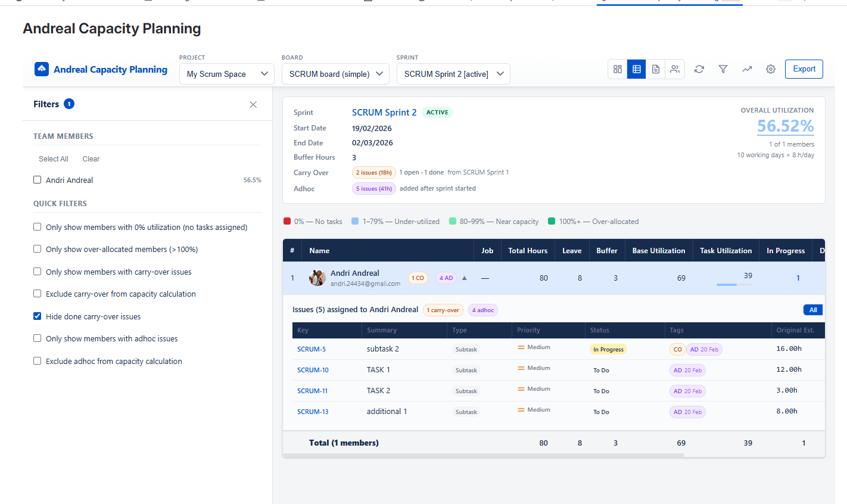Check the Andri Andreal team member checkbox

37,179
